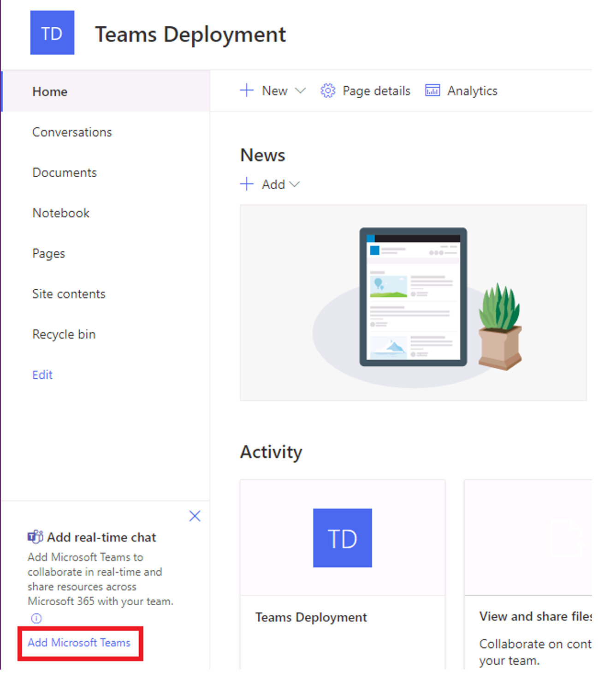This screenshot has width=616, height=680.
Task: Expand the New dropdown chevron
Action: (300, 91)
